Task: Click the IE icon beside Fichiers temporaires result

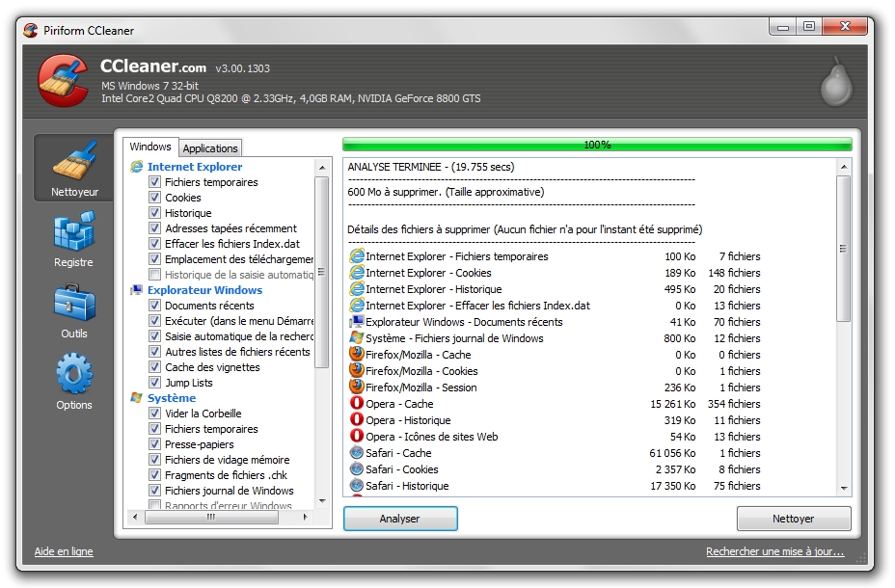Action: [x=357, y=255]
